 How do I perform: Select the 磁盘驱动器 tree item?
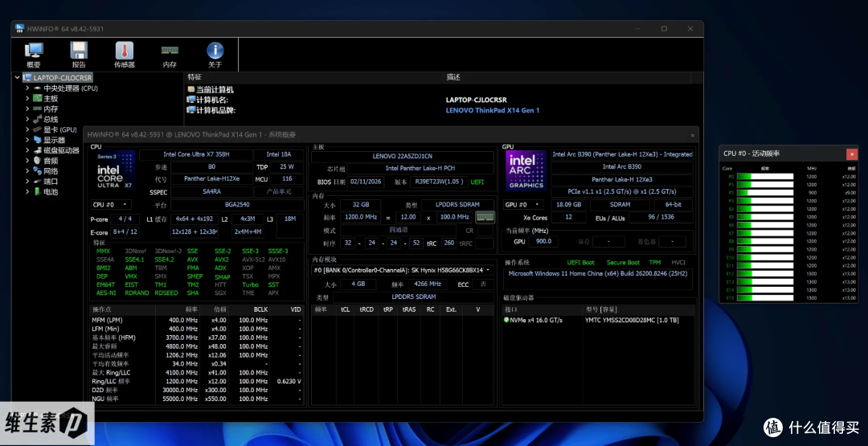(x=61, y=150)
